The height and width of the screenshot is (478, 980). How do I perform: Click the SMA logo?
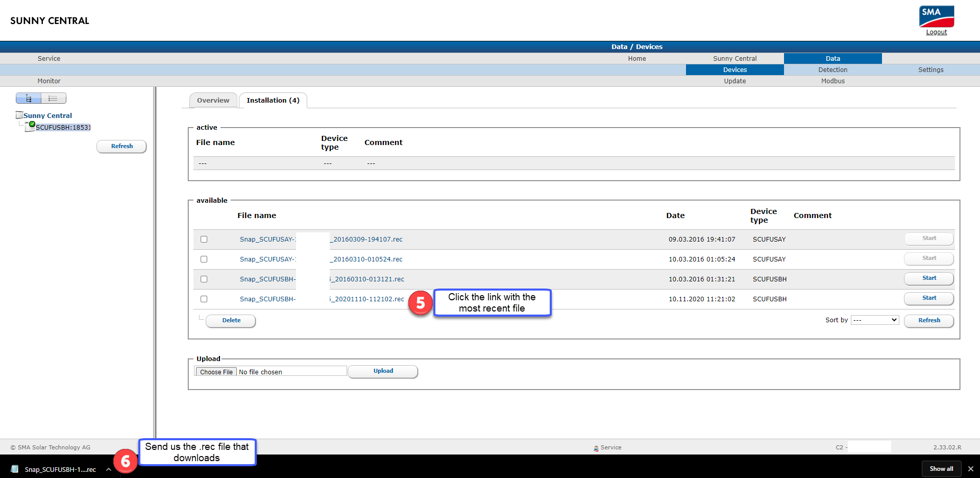(x=937, y=16)
